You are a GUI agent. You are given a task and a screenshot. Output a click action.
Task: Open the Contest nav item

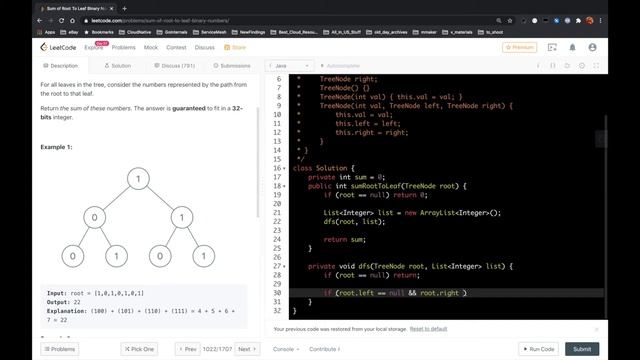click(x=176, y=47)
